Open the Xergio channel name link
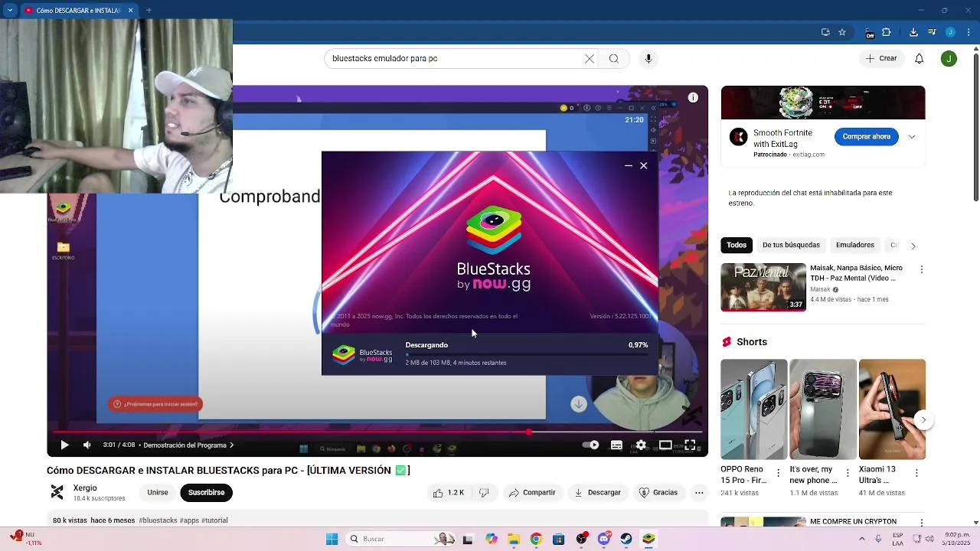This screenshot has height=551, width=980. click(x=85, y=488)
